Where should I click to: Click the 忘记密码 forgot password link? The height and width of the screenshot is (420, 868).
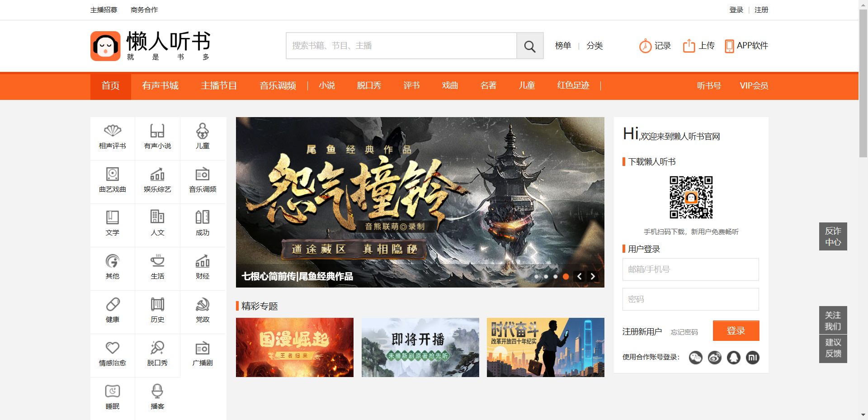coord(684,331)
